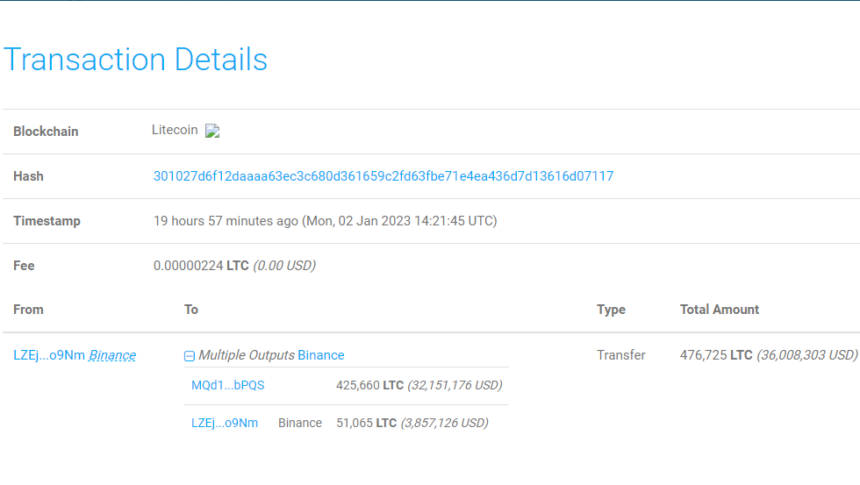Click the To column header
This screenshot has width=860, height=485.
click(191, 309)
